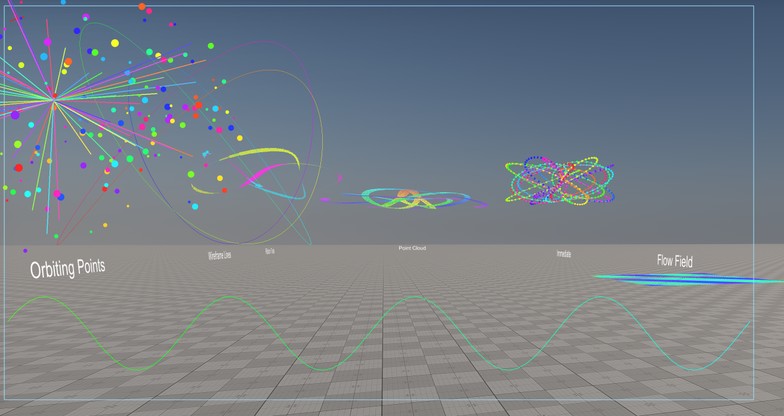Click the "Immediate" label

point(564,254)
